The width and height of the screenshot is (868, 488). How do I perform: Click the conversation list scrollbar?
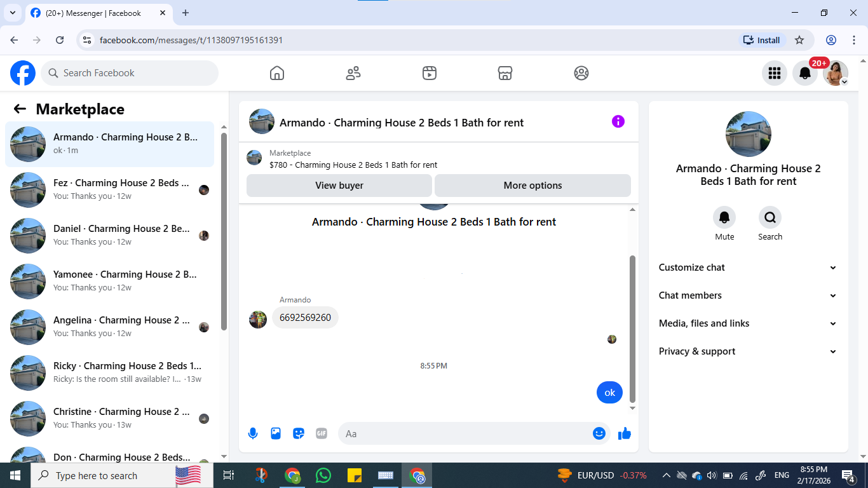tap(224, 231)
